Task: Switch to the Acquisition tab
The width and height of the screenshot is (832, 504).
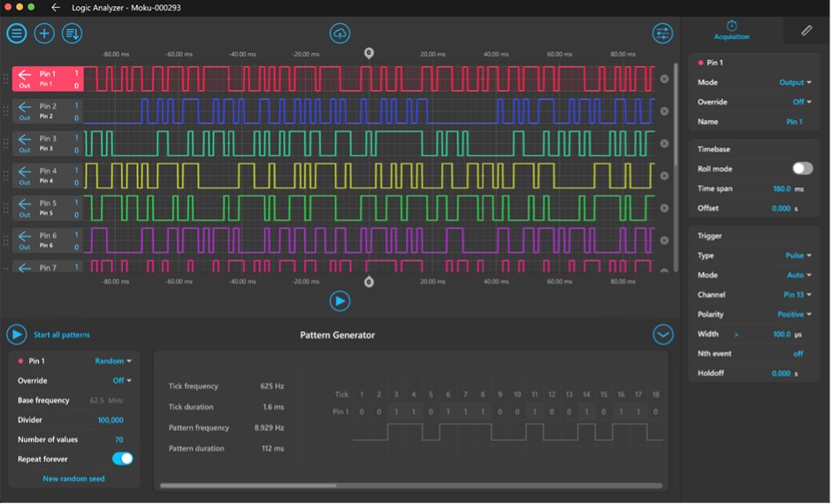Action: click(x=731, y=30)
